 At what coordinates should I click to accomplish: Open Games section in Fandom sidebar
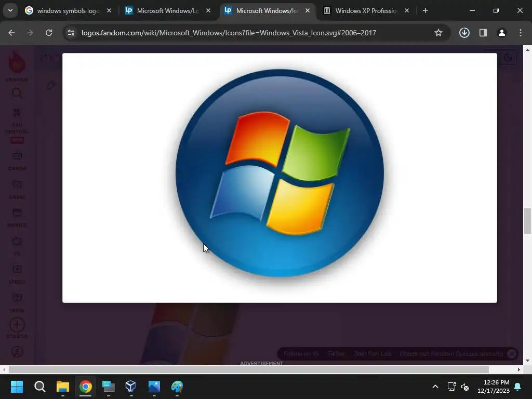pos(17,161)
